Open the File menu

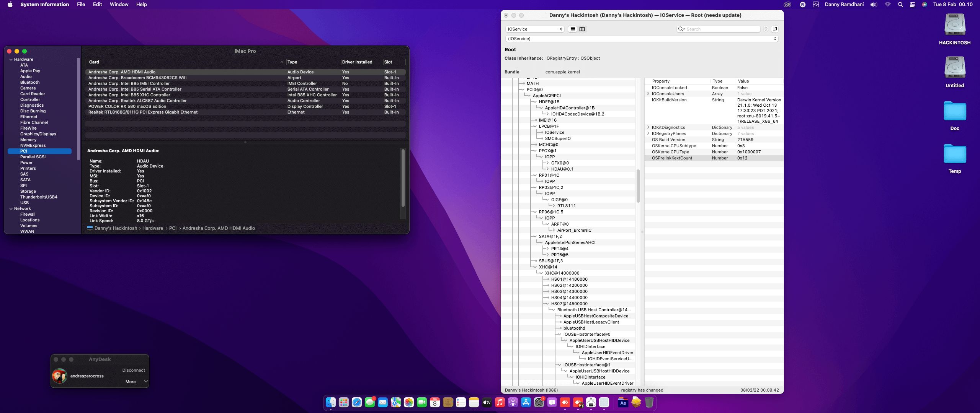coord(81,5)
